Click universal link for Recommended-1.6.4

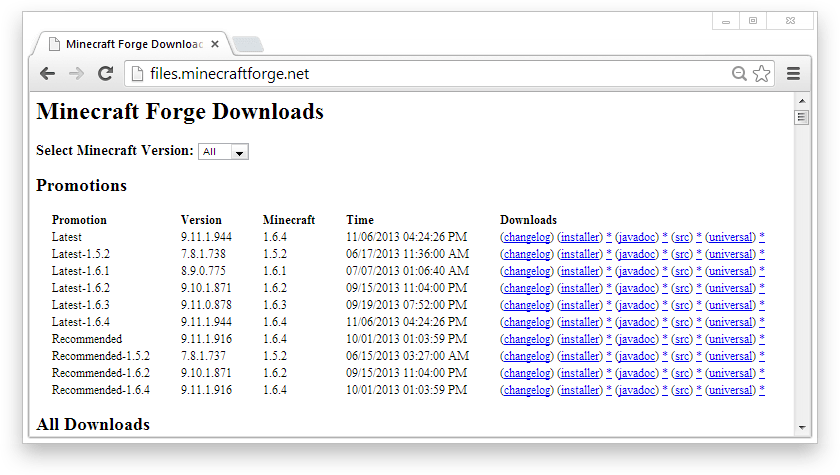(x=731, y=390)
